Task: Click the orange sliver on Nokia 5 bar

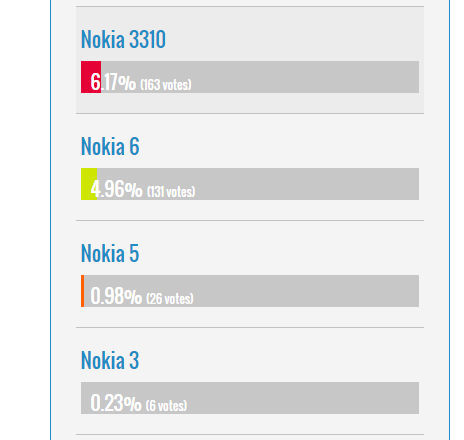Action: pyautogui.click(x=82, y=291)
